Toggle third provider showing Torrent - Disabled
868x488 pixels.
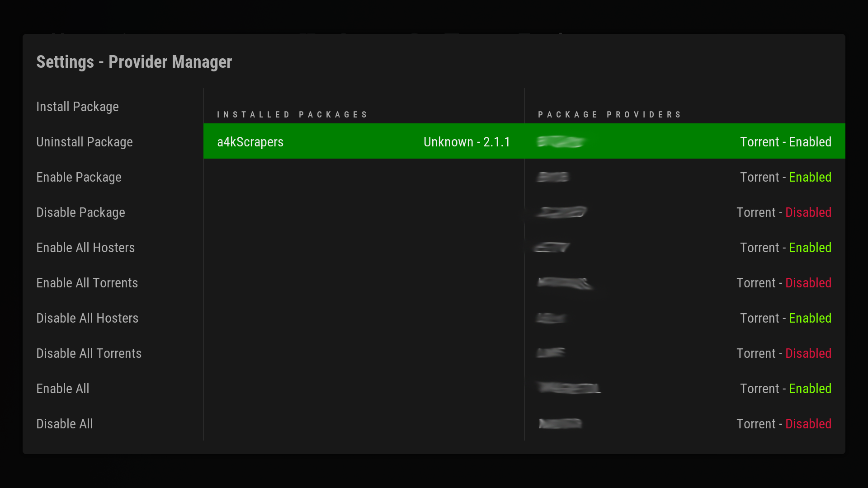click(684, 212)
